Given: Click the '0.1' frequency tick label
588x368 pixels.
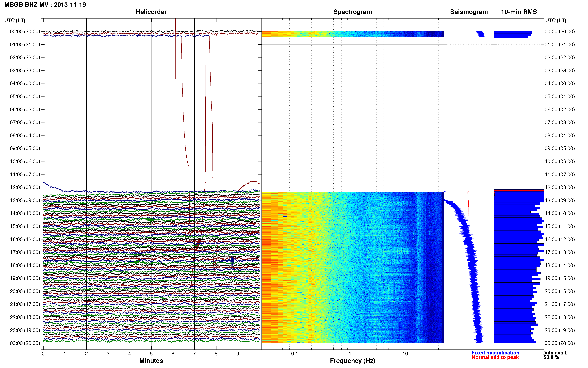Looking at the screenshot, I should 295,354.
